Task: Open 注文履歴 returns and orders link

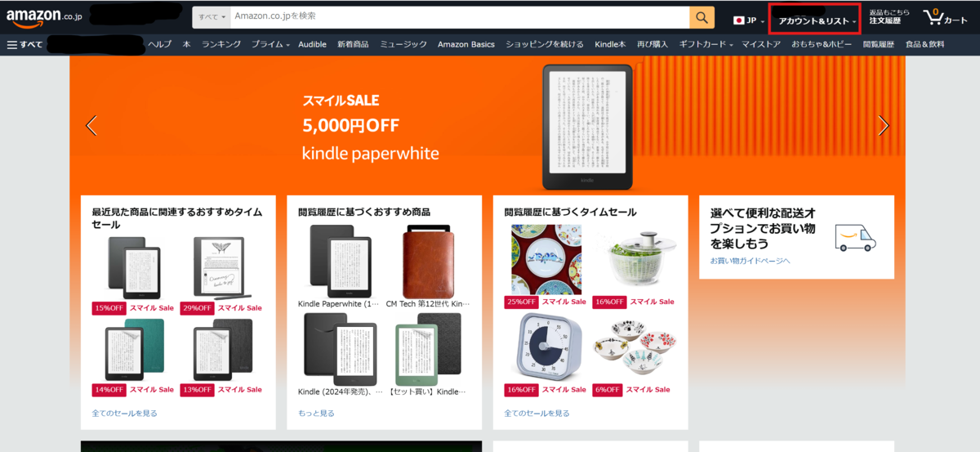Action: coord(889,16)
